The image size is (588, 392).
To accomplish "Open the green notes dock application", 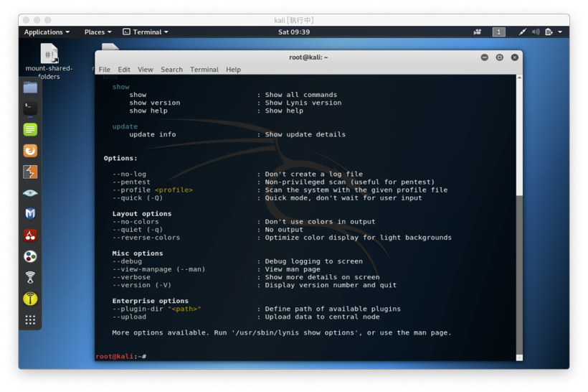I will point(30,129).
